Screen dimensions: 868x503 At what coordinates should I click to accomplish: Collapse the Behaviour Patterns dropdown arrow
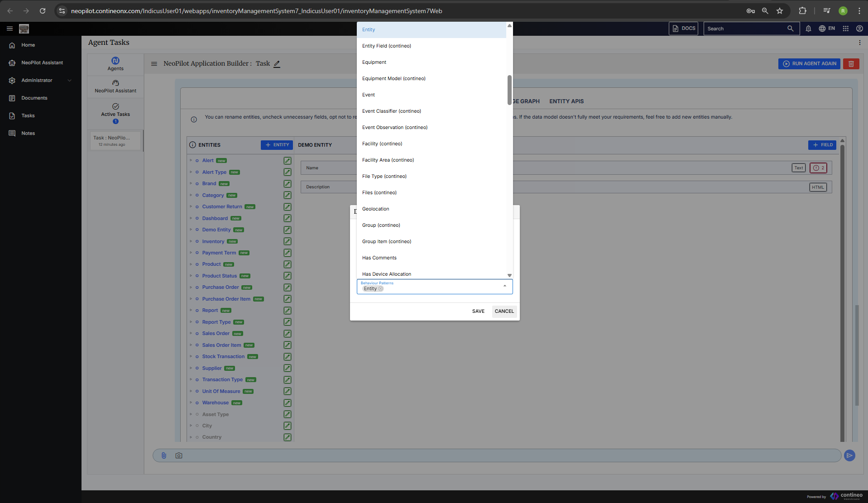(505, 286)
